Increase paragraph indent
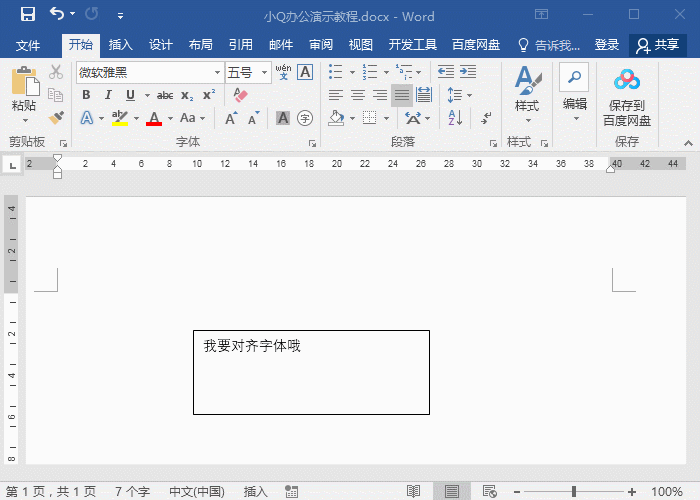Screen dimensions: 700x500 (x=468, y=71)
